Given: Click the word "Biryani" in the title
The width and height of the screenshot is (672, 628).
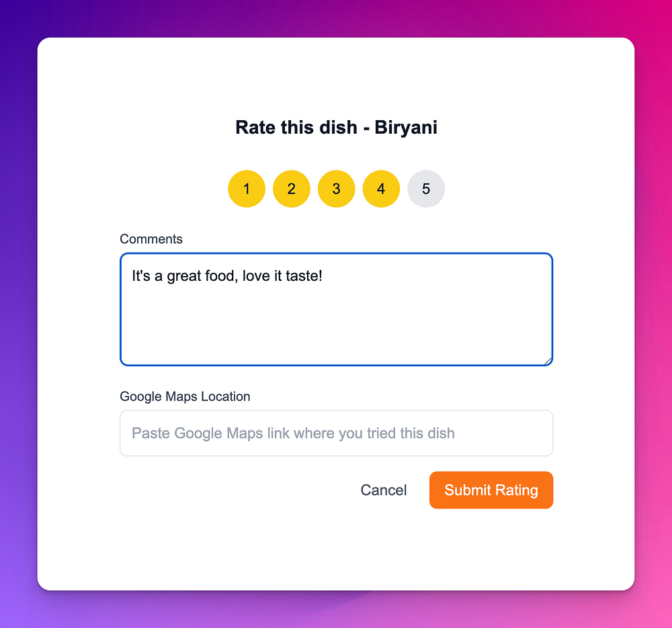Looking at the screenshot, I should point(406,127).
